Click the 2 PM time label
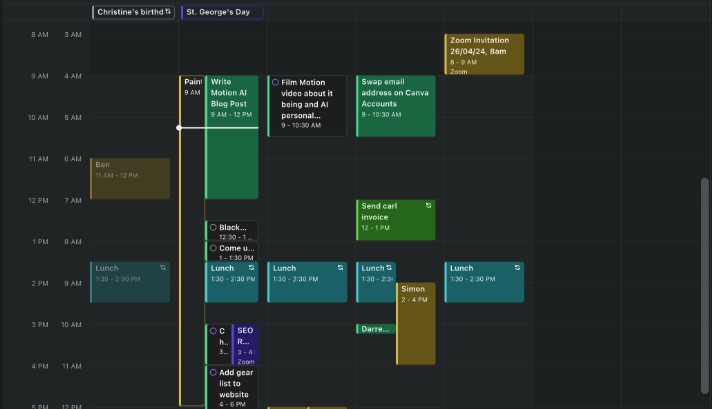 click(40, 283)
